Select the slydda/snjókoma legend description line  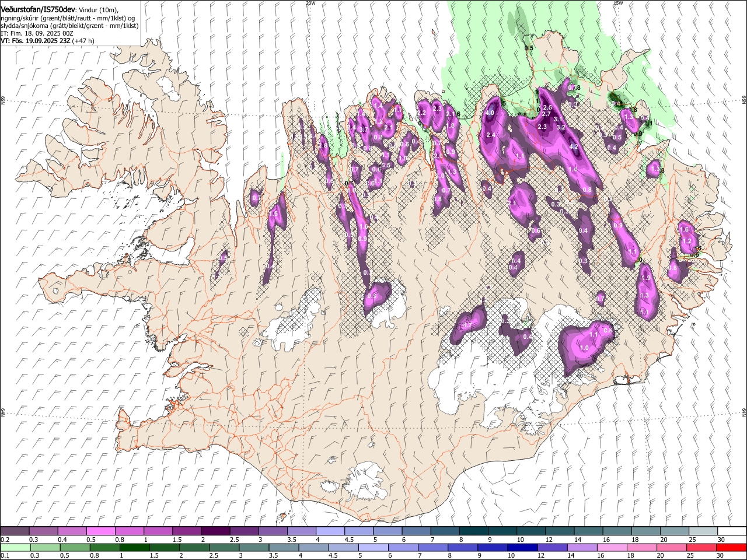click(x=69, y=26)
